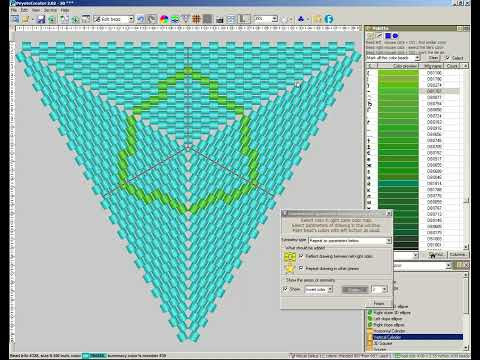The image size is (480, 360).
Task: Click the first tool icon in Palette panel
Action: click(x=370, y=36)
